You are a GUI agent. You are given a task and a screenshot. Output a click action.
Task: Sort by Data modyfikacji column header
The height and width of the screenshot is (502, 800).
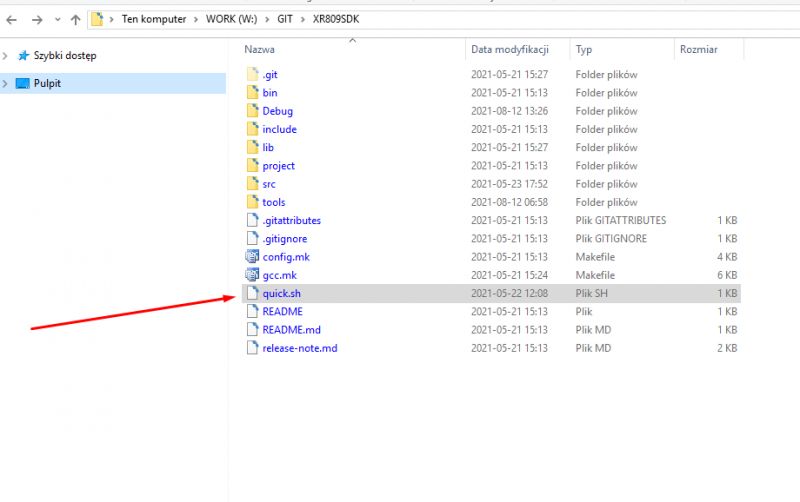(x=510, y=49)
